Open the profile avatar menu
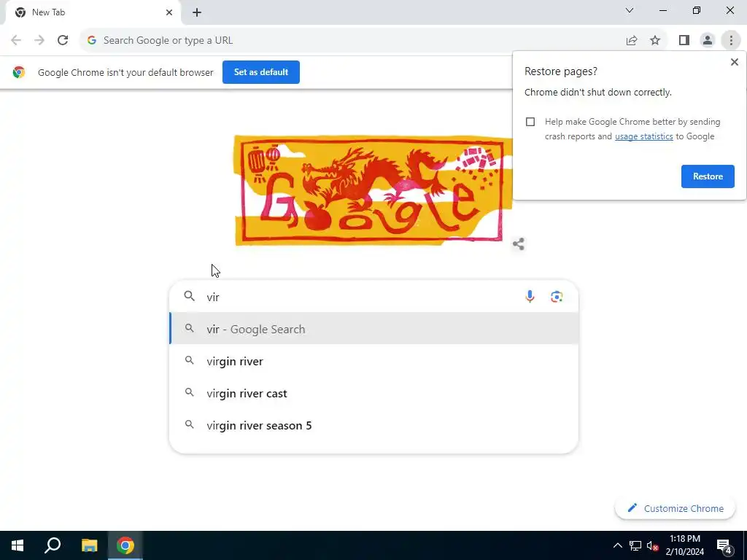The width and height of the screenshot is (747, 560). 708,41
